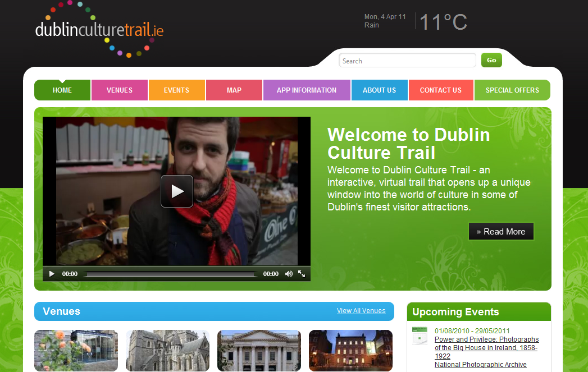
Task: Open National Photographic Archive link
Action: pyautogui.click(x=480, y=365)
